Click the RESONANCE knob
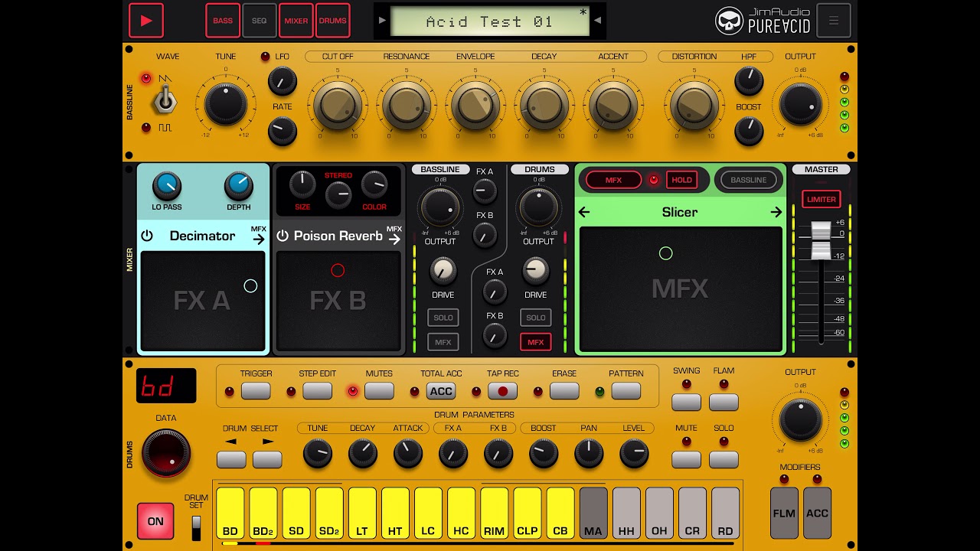 [x=407, y=106]
